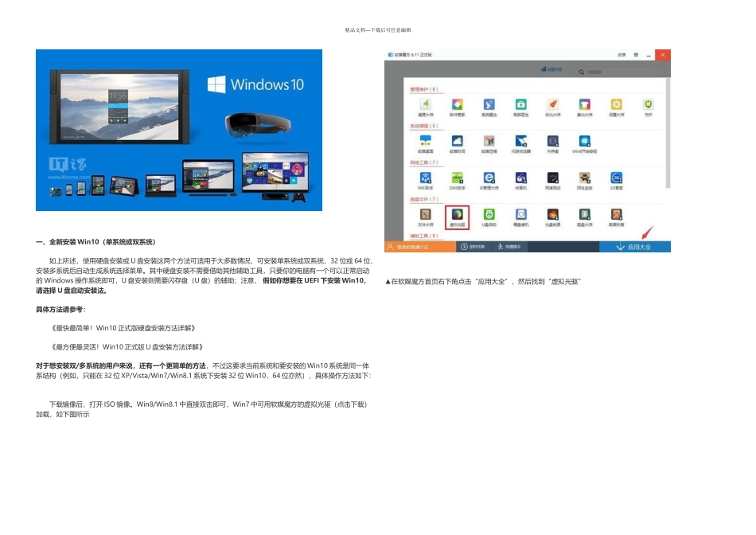Open the 内存盘 memory disk icon
The image size is (756, 535).
click(x=552, y=141)
